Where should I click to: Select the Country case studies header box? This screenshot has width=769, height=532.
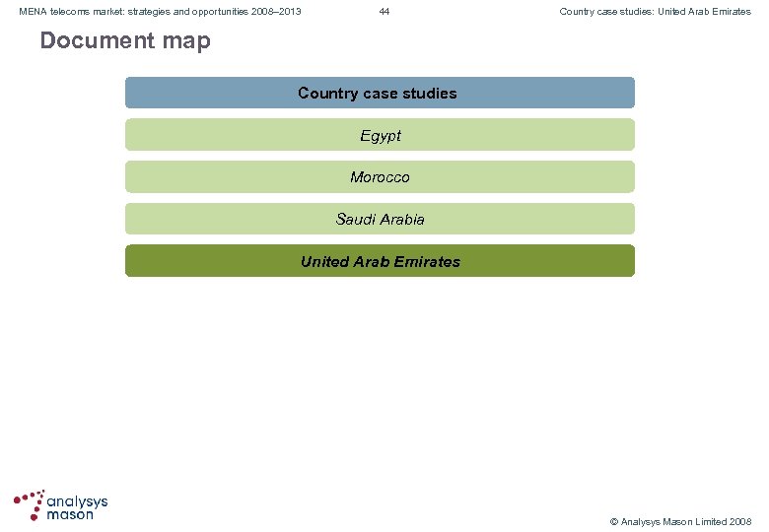380,93
